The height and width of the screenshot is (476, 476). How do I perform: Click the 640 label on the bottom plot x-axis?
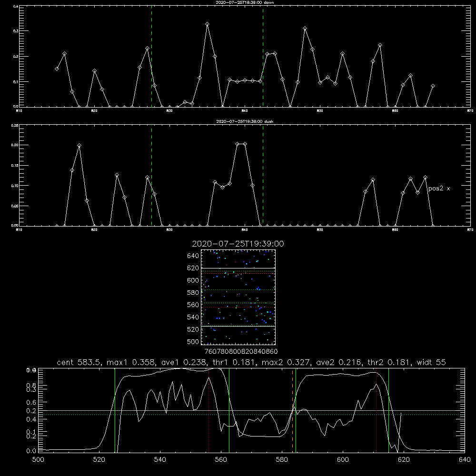pos(465,460)
